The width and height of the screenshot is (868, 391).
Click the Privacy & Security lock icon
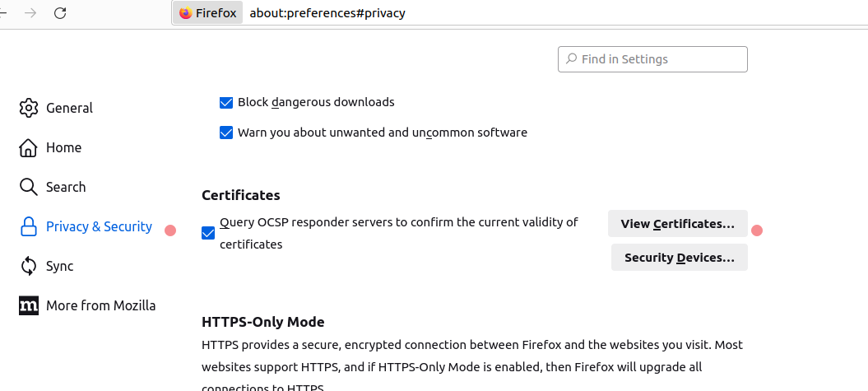tap(29, 226)
